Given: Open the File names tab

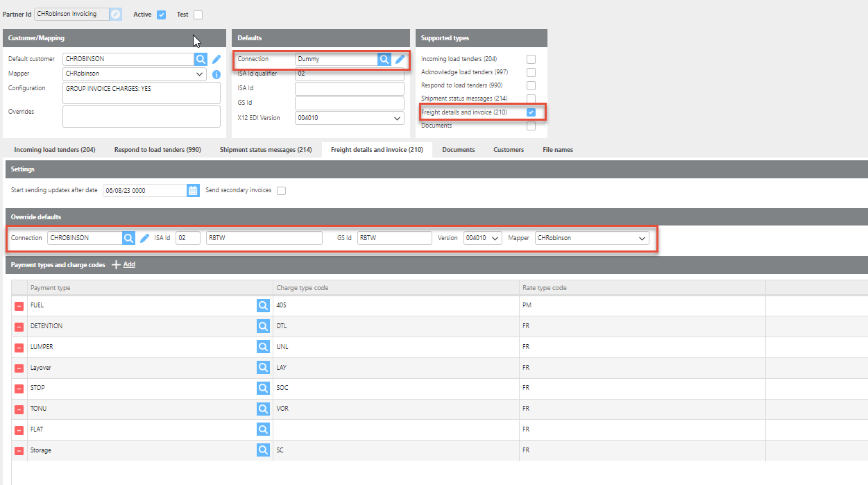Looking at the screenshot, I should click(558, 150).
